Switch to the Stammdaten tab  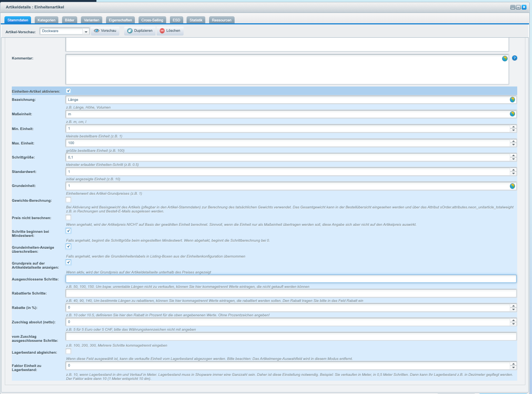click(x=18, y=20)
